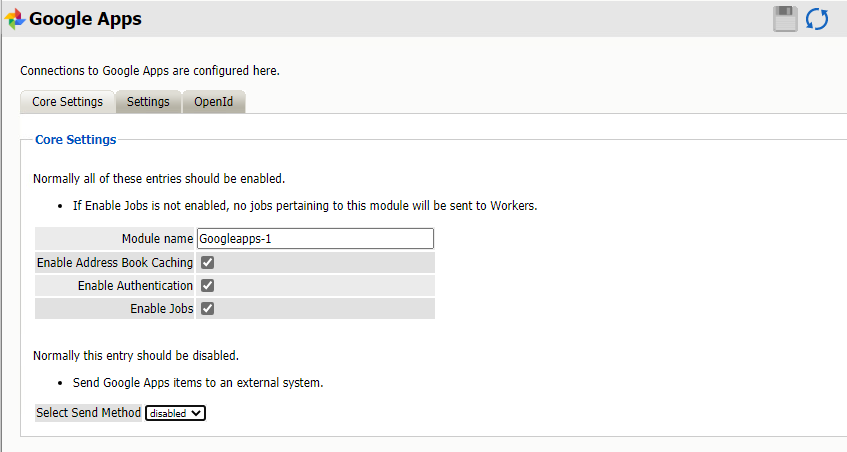Click into the Module name text field
Screen dimensions: 847x452
click(x=315, y=239)
